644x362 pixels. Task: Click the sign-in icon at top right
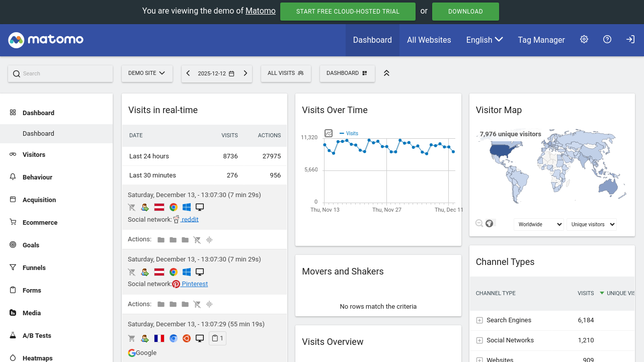630,39
